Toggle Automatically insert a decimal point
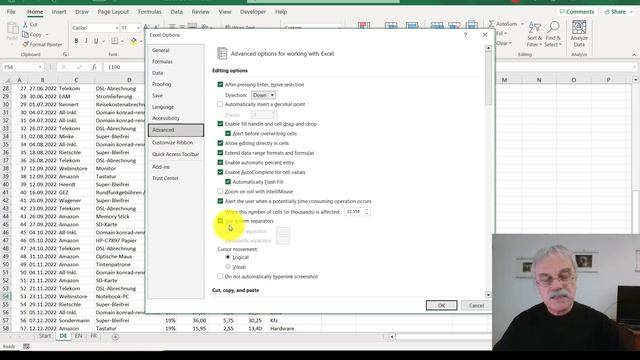Screen dimensions: 640x360 coord(220,104)
